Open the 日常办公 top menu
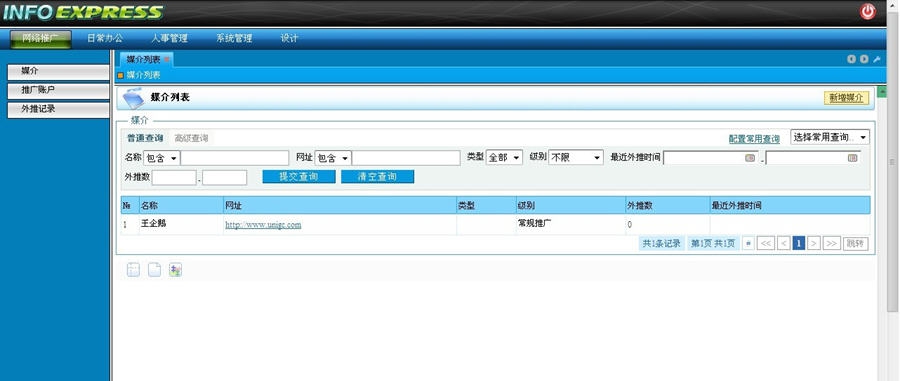This screenshot has width=900, height=381. (x=105, y=38)
